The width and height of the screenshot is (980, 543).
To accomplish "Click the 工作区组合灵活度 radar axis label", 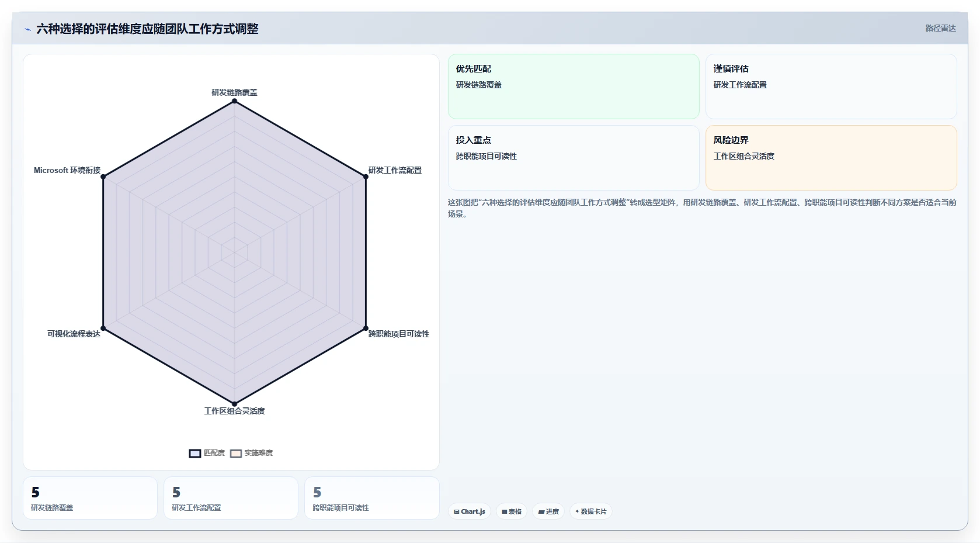I will (x=234, y=411).
